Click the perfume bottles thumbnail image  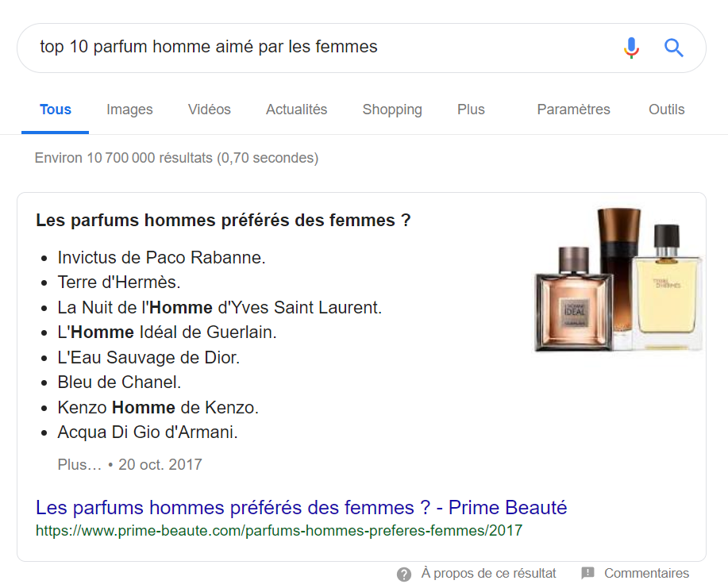coord(618,280)
